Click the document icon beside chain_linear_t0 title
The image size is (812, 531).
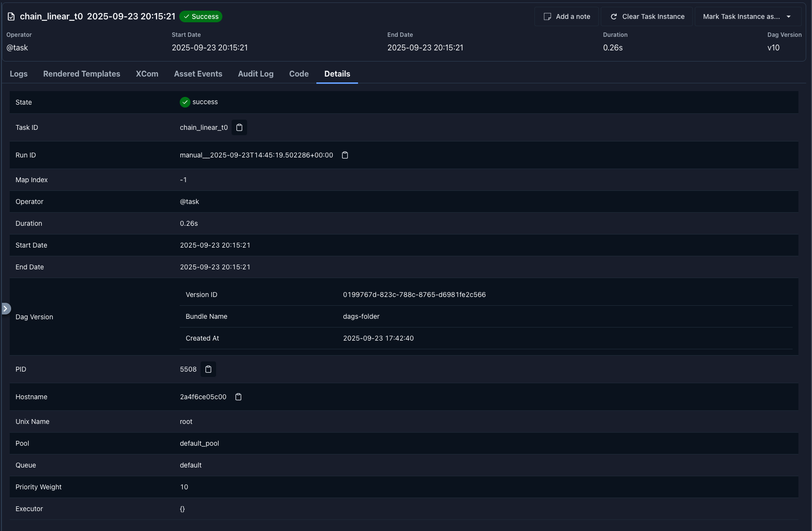[11, 16]
